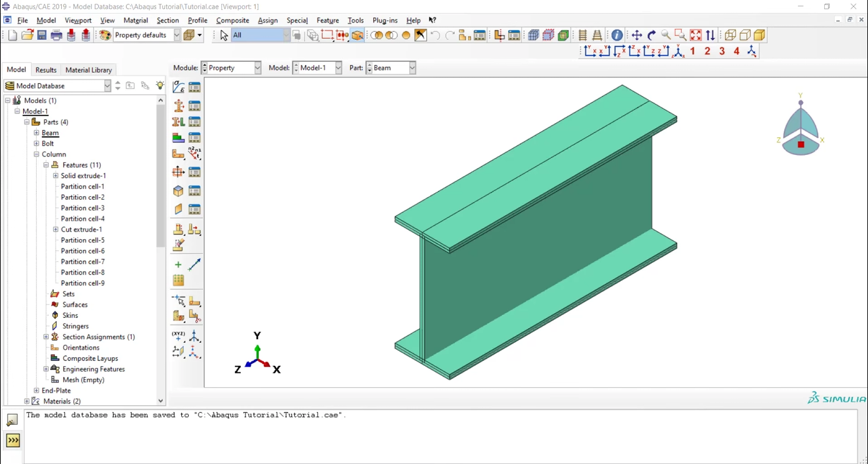The height and width of the screenshot is (464, 868).
Task: Apply saved user view 4
Action: click(737, 51)
